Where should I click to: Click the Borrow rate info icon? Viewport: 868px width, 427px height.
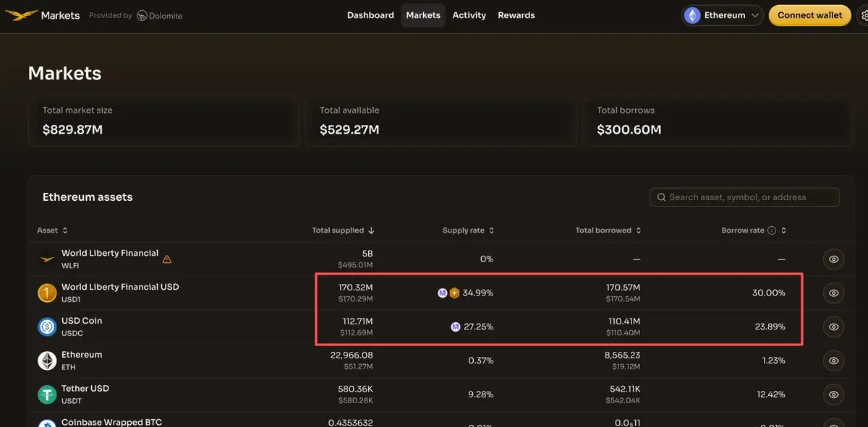point(772,230)
